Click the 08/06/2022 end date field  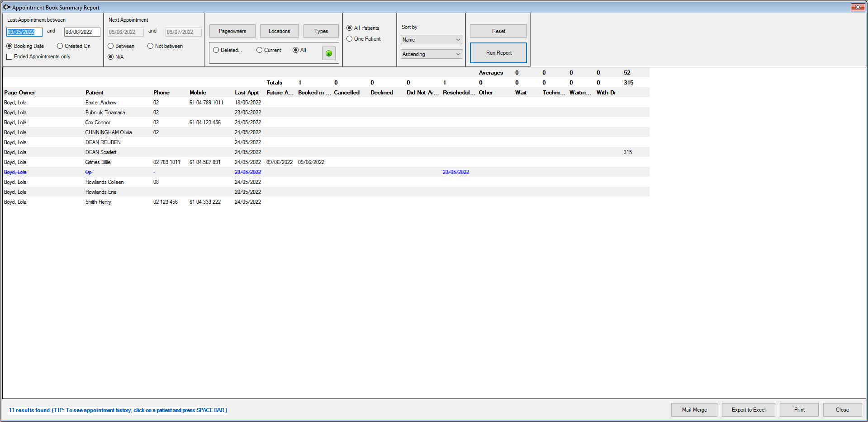click(x=82, y=32)
